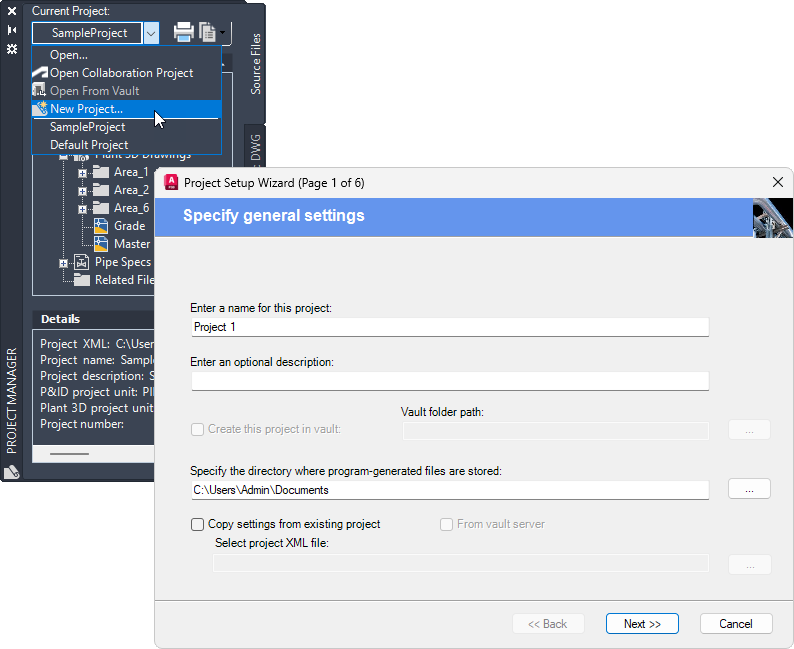Screen dimensions: 794x649
Task: Choose Open... from project menu
Action: coord(127,55)
